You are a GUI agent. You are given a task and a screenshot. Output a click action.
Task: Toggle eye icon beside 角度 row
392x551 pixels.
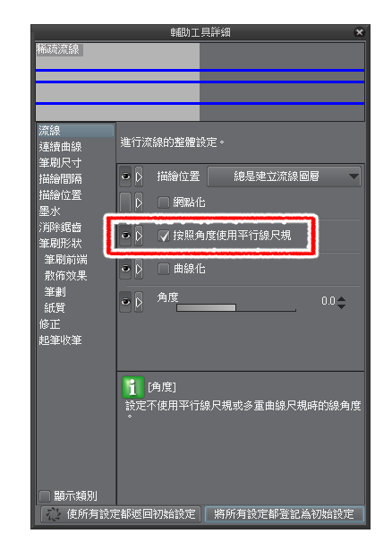point(125,302)
